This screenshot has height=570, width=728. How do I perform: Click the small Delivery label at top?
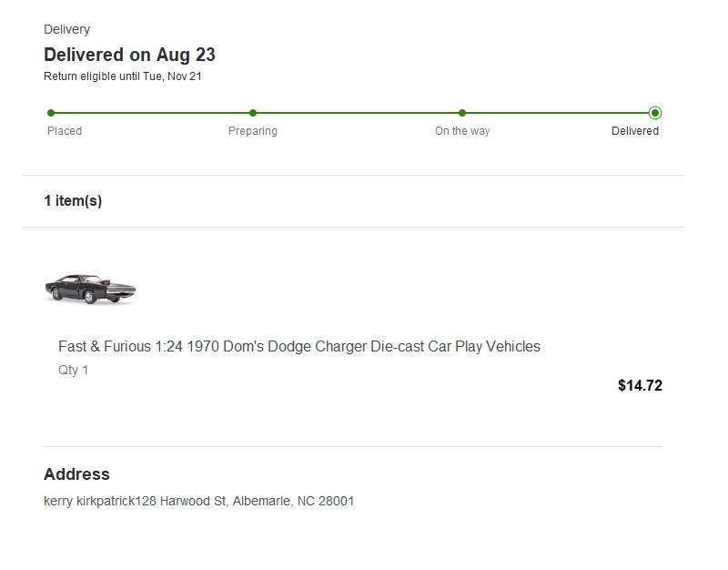click(66, 29)
